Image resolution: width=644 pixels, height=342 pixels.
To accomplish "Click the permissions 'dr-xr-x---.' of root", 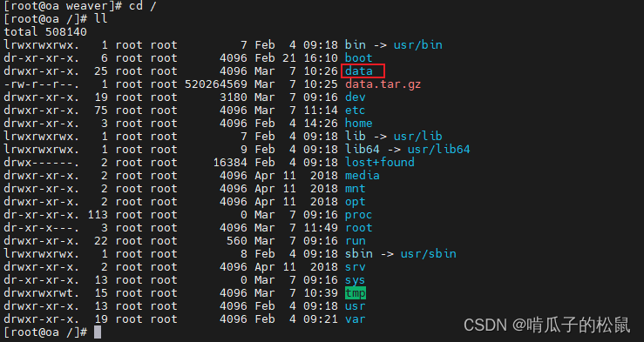I will 42,228.
